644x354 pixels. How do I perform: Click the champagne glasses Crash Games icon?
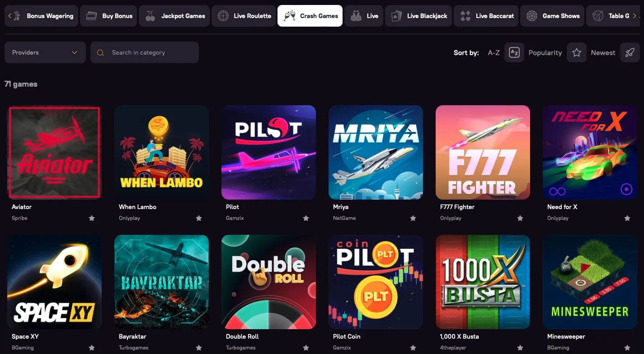[289, 15]
